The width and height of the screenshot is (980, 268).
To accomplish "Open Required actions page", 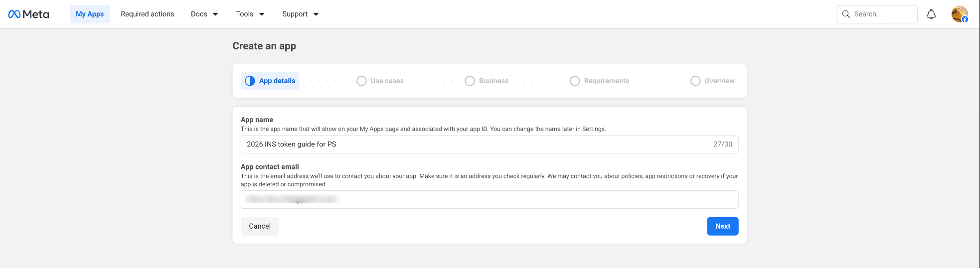I will 147,14.
